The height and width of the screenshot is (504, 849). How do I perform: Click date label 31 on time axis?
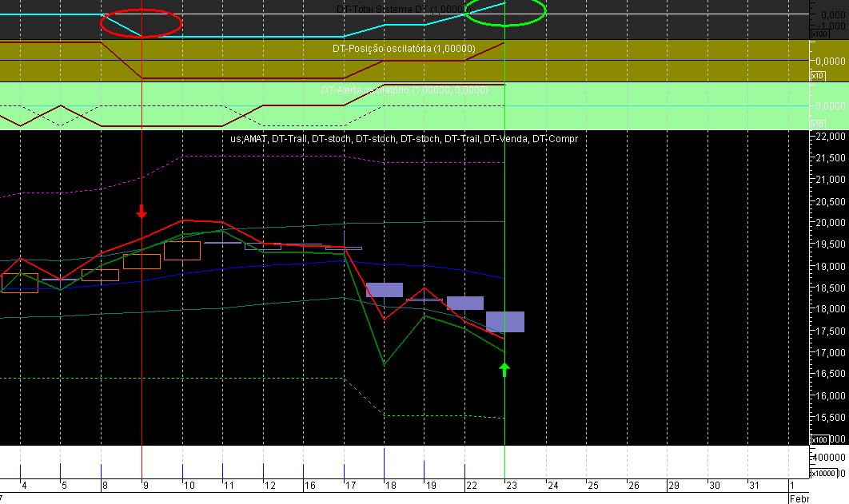coord(754,486)
